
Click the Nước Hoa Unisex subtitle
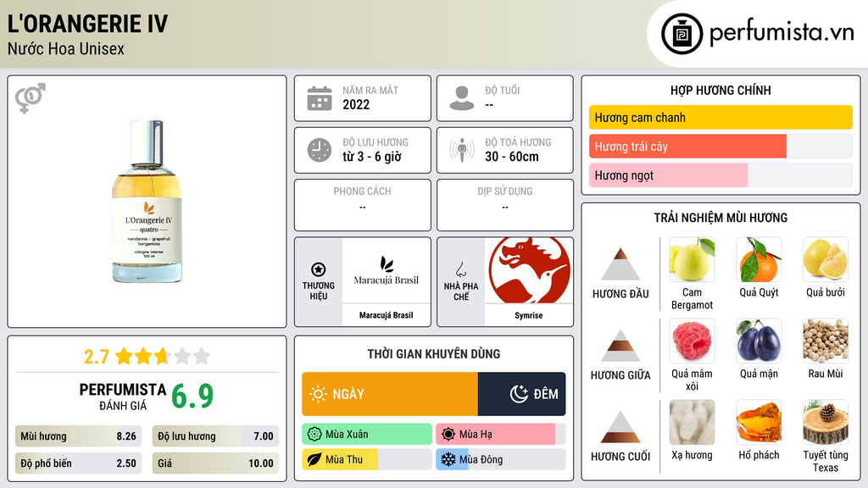[66, 48]
